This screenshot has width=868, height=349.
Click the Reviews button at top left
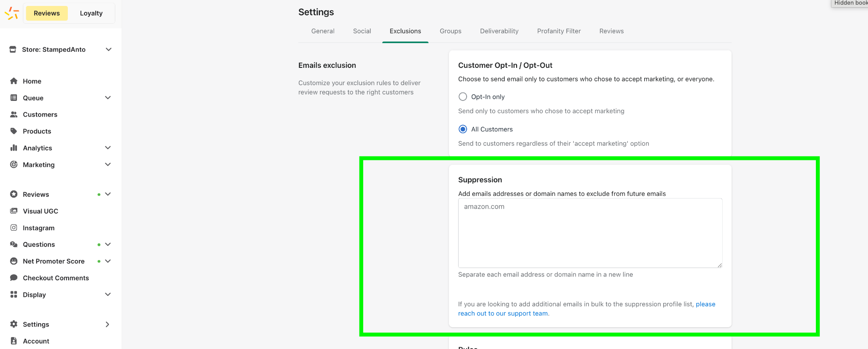[47, 13]
